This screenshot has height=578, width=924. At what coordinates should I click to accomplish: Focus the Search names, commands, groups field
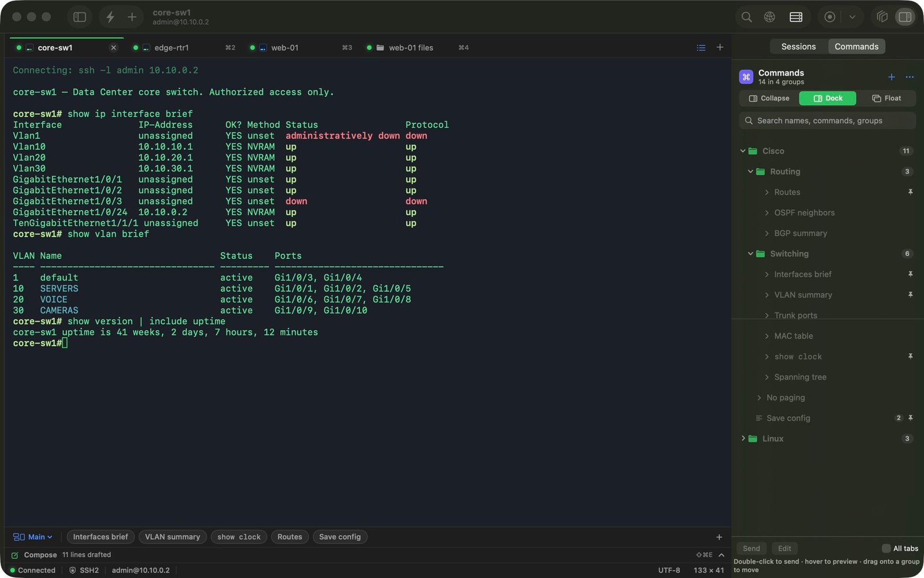coord(828,120)
